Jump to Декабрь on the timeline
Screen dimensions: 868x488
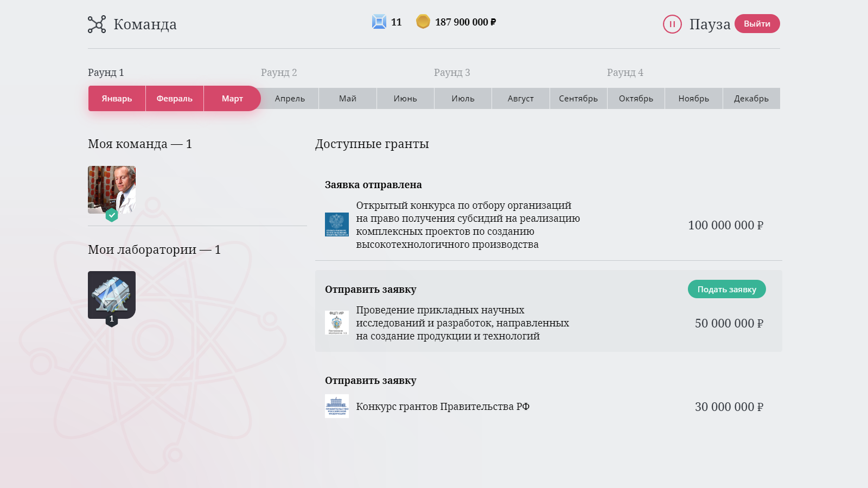coord(751,99)
